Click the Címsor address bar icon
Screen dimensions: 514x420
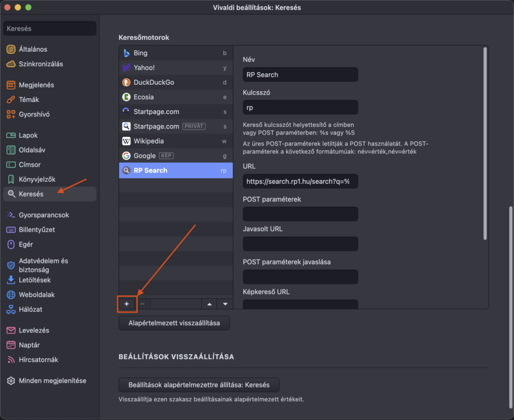[x=11, y=165]
